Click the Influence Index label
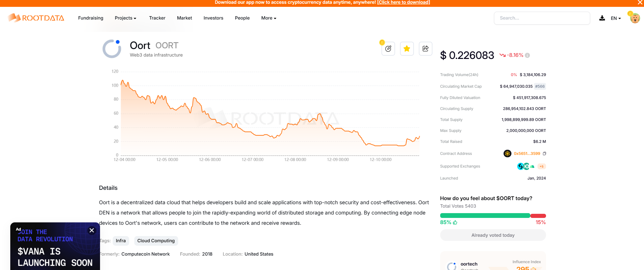This screenshot has height=270, width=644. 527,262
